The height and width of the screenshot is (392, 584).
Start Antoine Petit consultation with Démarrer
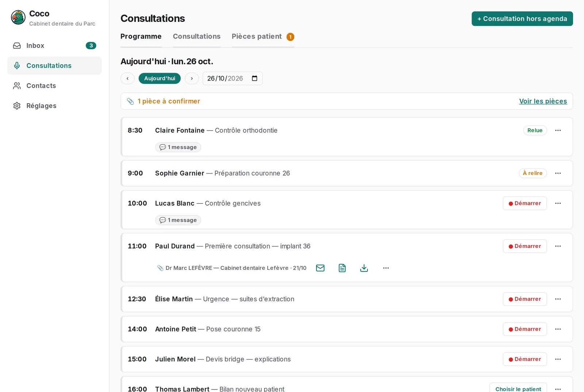525,329
